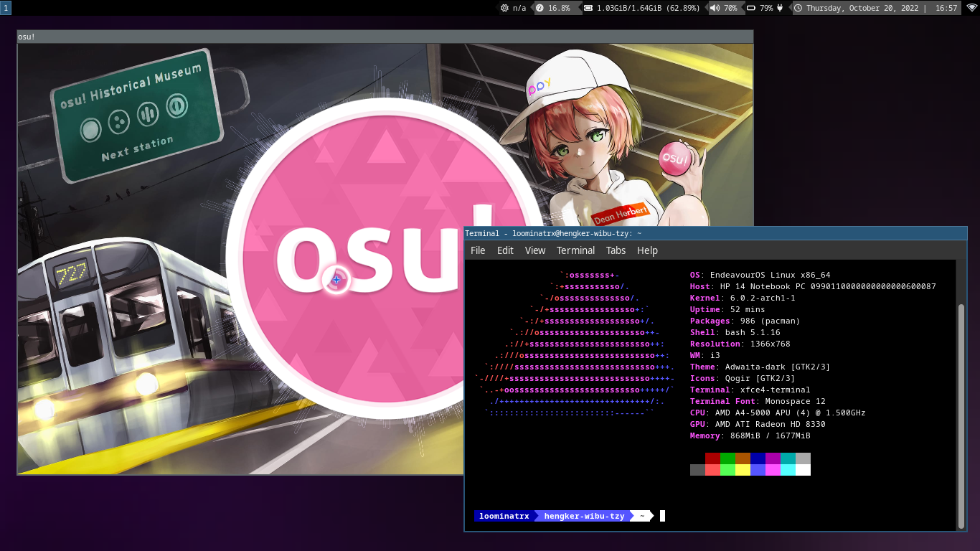Focus the Terminal window title bar
The image size is (980, 551).
coord(715,233)
